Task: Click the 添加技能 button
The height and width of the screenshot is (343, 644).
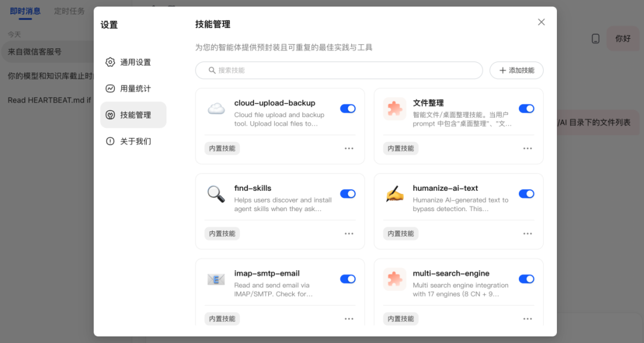Action: [x=516, y=70]
